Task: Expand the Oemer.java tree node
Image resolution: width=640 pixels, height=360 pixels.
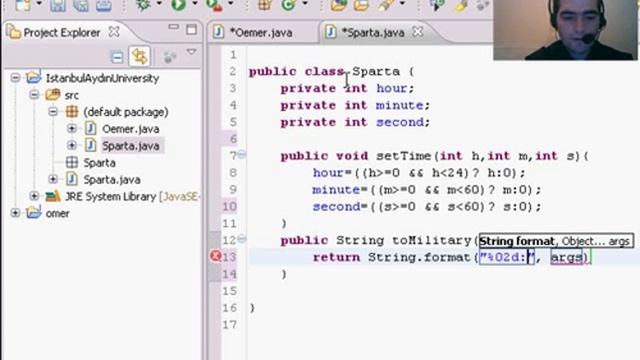Action: [72, 129]
